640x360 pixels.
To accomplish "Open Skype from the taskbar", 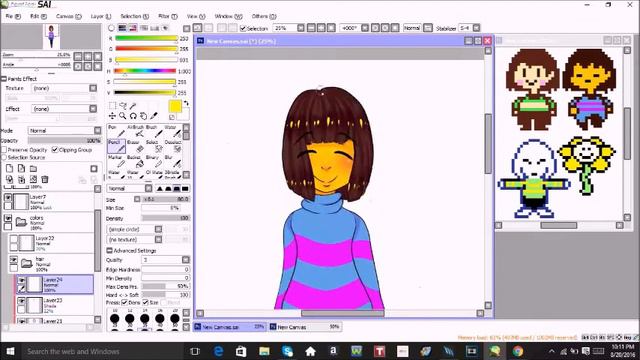I will 287,351.
